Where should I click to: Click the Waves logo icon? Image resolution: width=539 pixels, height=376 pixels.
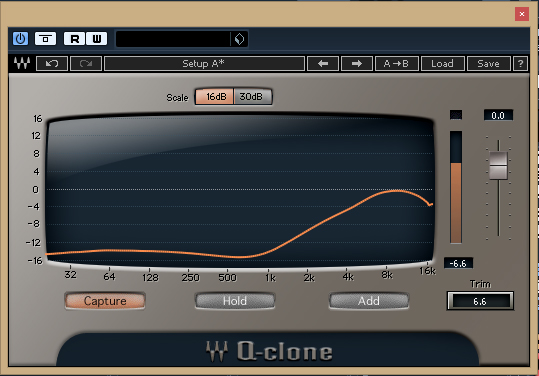22,64
